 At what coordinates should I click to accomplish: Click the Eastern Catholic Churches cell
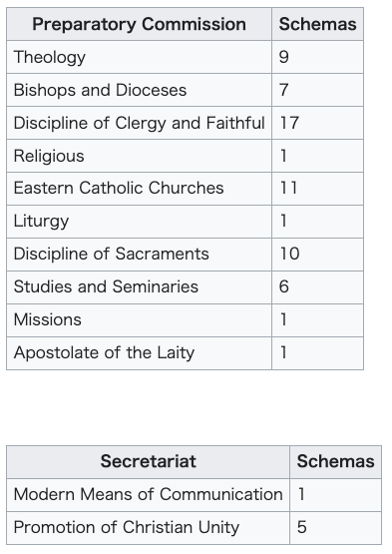139,189
